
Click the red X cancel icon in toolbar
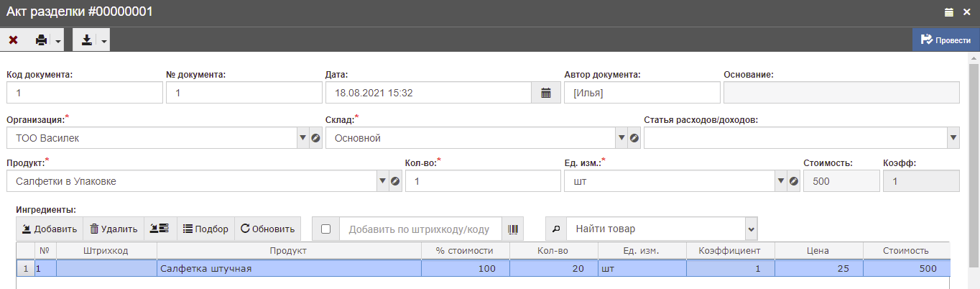click(x=13, y=40)
